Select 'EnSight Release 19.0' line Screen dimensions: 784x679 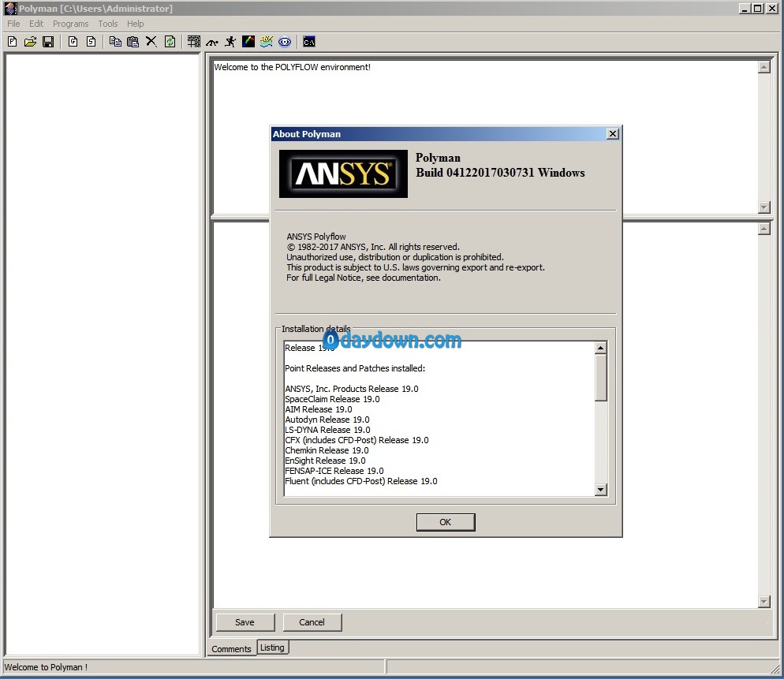pos(325,461)
